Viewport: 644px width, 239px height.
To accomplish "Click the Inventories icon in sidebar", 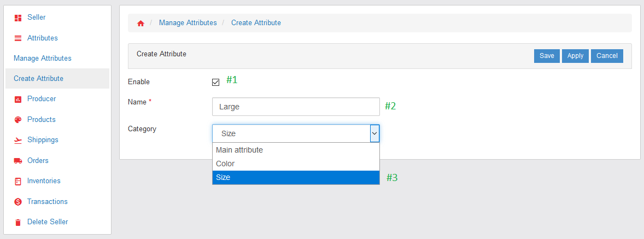I will pos(17,181).
